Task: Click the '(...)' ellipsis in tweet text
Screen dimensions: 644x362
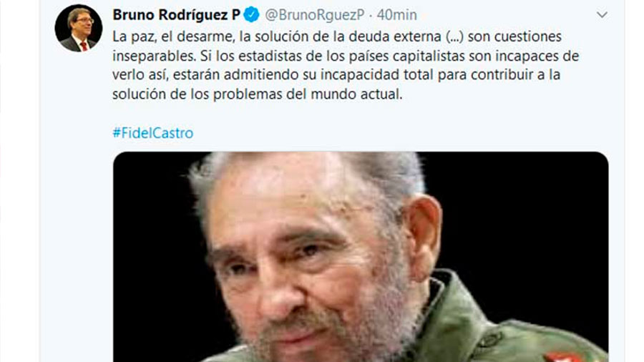Action: [x=454, y=36]
